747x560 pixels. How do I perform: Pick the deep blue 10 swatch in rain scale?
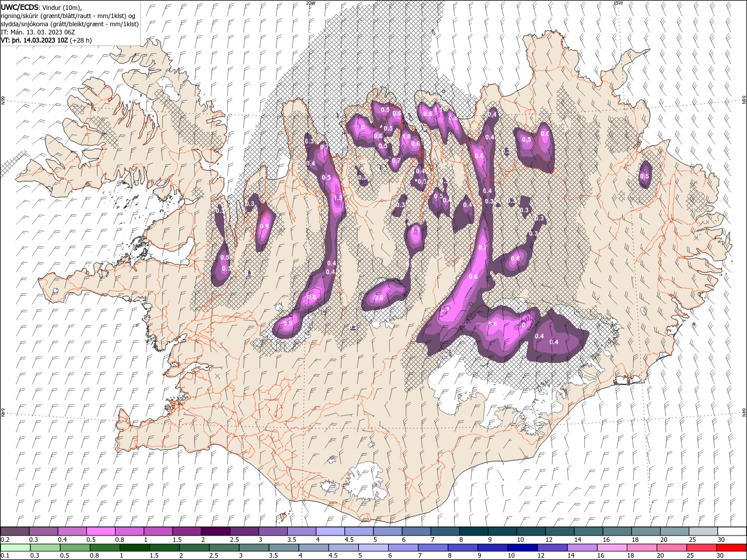point(522,548)
